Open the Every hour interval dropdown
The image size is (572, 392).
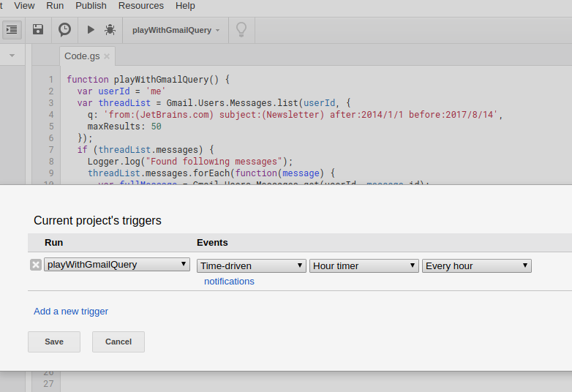477,265
